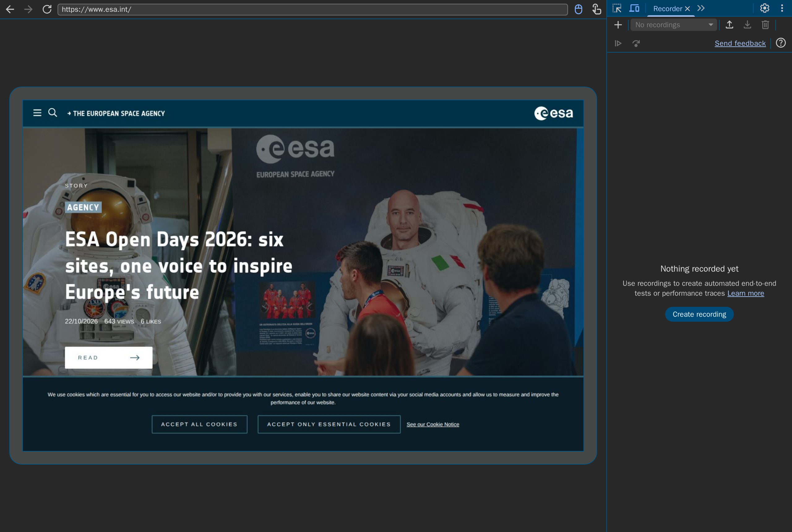
Task: Click the '643 VIEWS' text
Action: 119,321
